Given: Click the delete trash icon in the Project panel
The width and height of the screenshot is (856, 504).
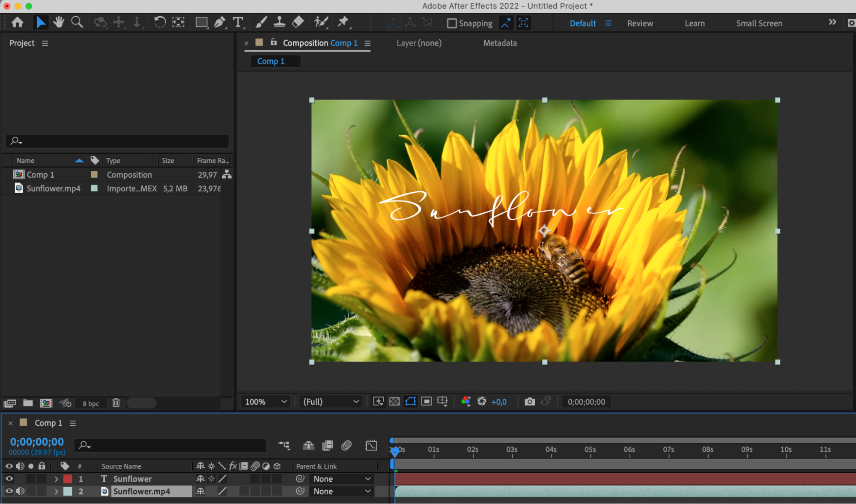Looking at the screenshot, I should click(116, 403).
